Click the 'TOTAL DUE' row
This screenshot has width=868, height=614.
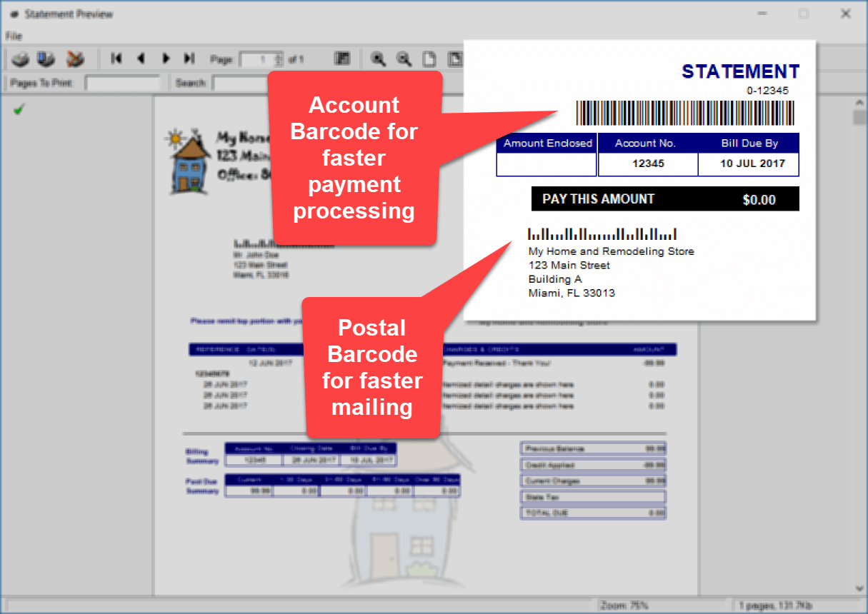point(594,513)
